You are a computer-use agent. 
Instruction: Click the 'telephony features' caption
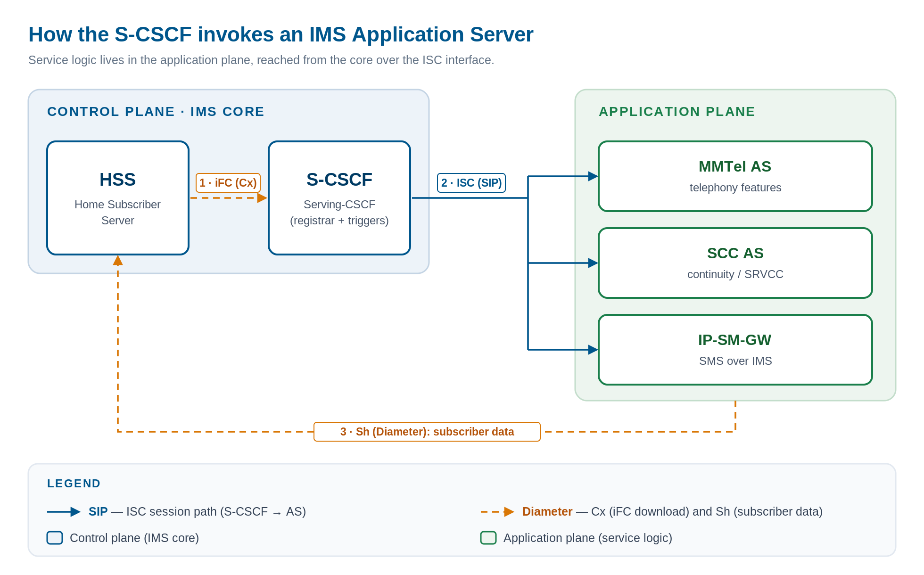coord(735,188)
